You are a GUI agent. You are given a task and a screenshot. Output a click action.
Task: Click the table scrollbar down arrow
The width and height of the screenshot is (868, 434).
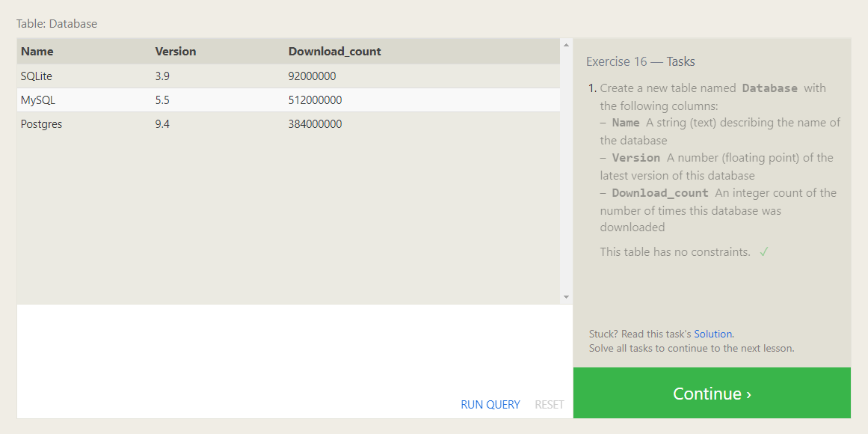click(x=566, y=297)
